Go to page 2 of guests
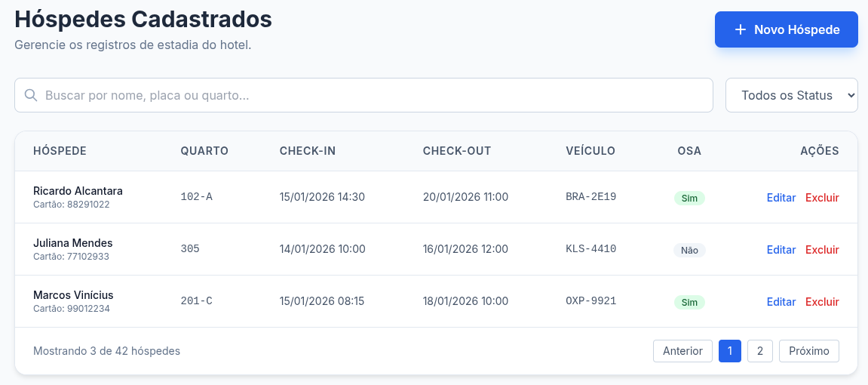The height and width of the screenshot is (385, 868). (759, 351)
